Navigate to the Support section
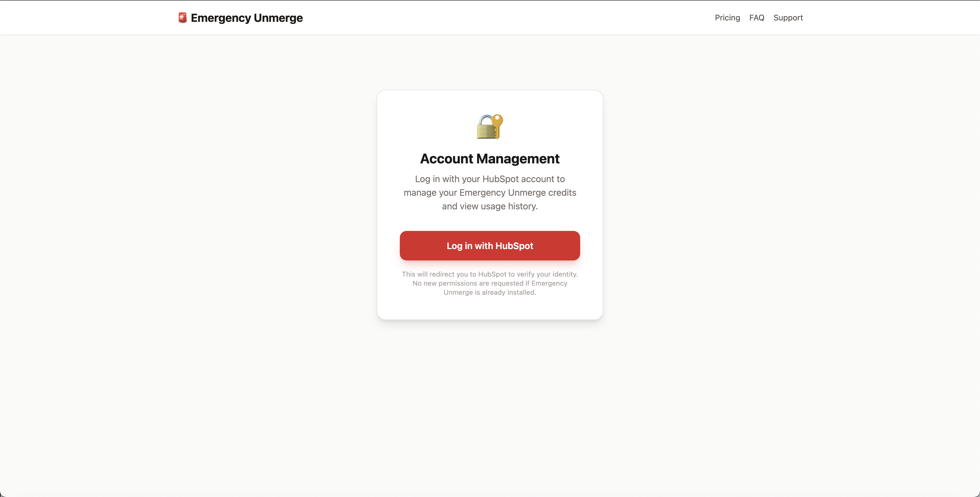This screenshot has height=497, width=980. [x=788, y=18]
